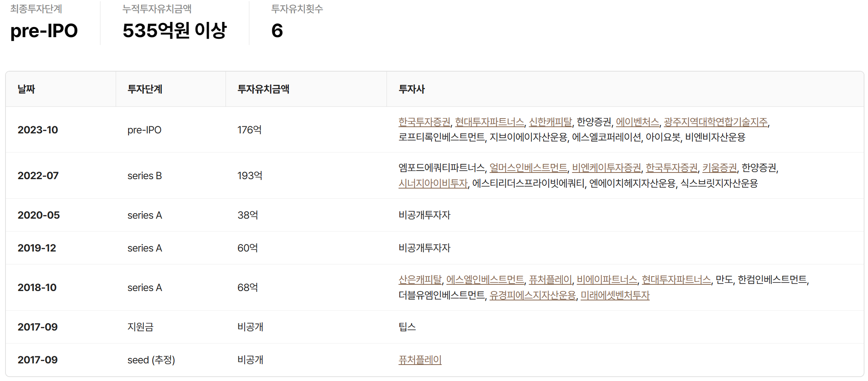868x381 pixels.
Task: Open 현대투자파트너스 in the 2018-10 row
Action: [x=676, y=280]
